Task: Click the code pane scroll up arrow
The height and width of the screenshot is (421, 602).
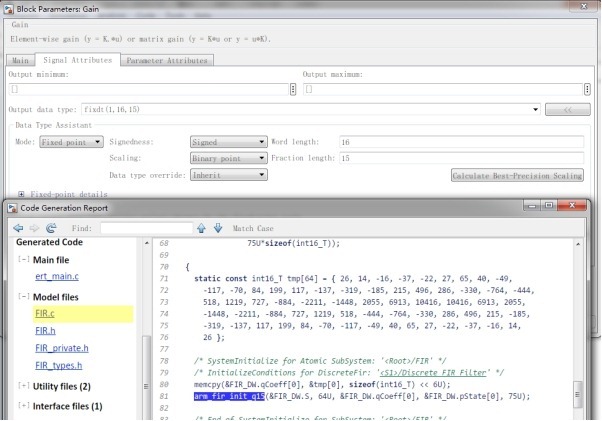Action: point(578,244)
